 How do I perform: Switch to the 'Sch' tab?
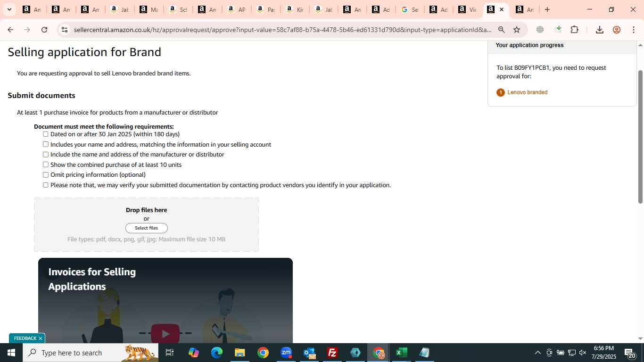pyautogui.click(x=177, y=9)
